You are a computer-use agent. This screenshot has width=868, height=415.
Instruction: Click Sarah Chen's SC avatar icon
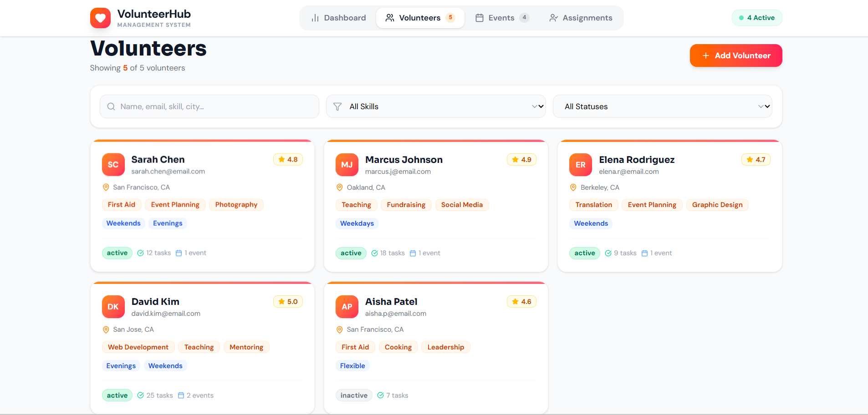click(x=113, y=165)
